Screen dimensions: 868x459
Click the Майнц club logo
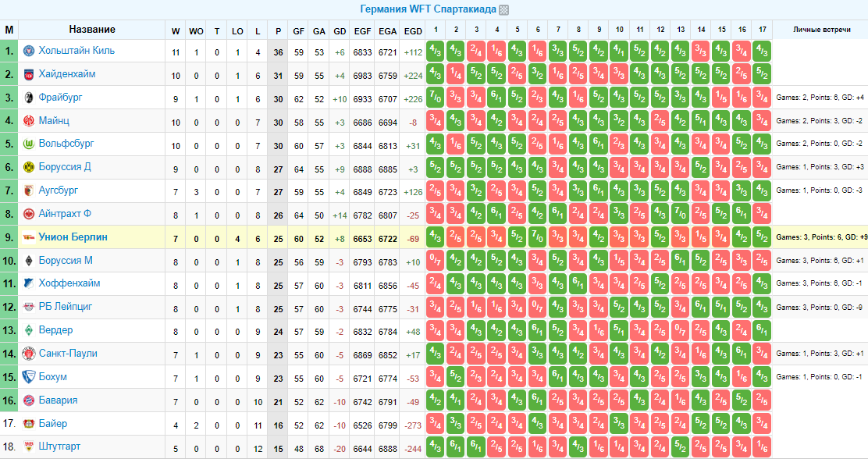(29, 121)
